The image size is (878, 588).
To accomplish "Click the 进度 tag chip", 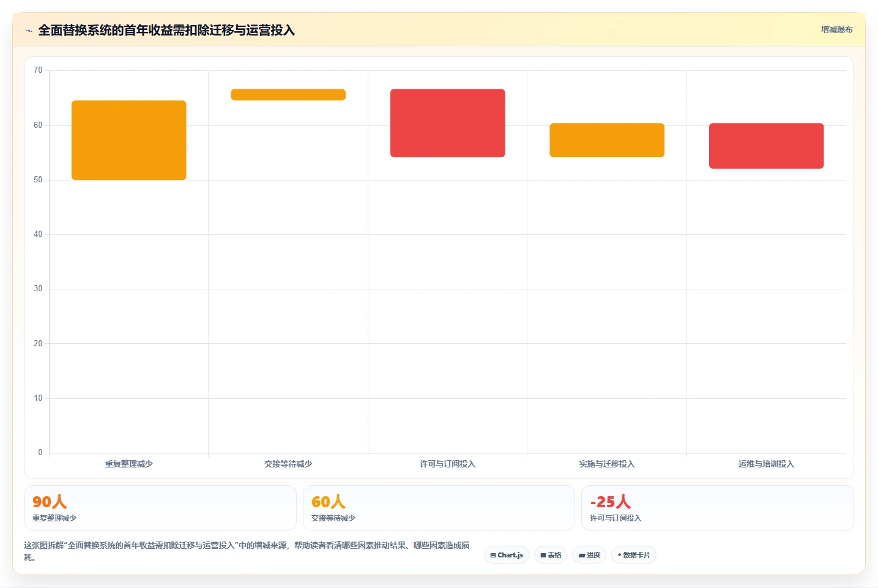I will point(589,555).
